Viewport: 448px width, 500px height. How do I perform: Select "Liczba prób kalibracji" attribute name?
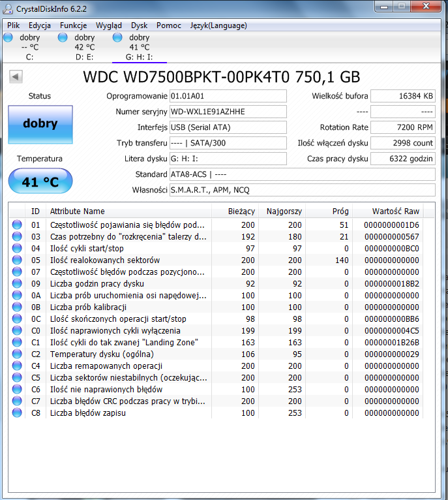pyautogui.click(x=88, y=307)
